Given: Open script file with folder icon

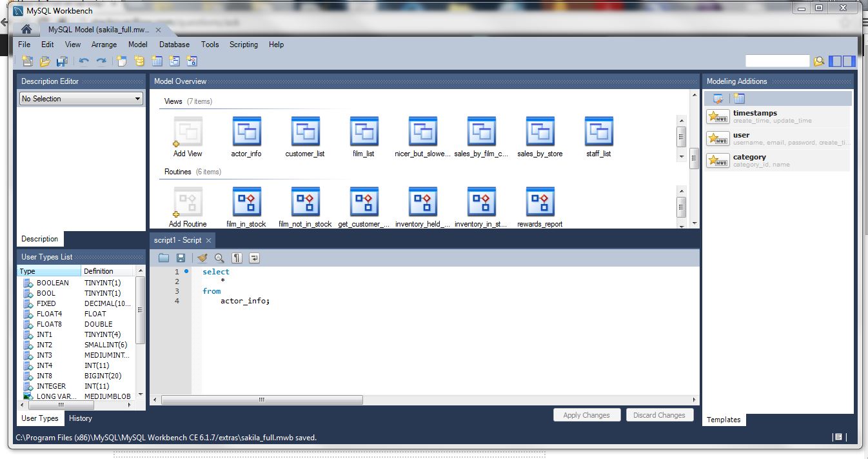Looking at the screenshot, I should coord(164,258).
